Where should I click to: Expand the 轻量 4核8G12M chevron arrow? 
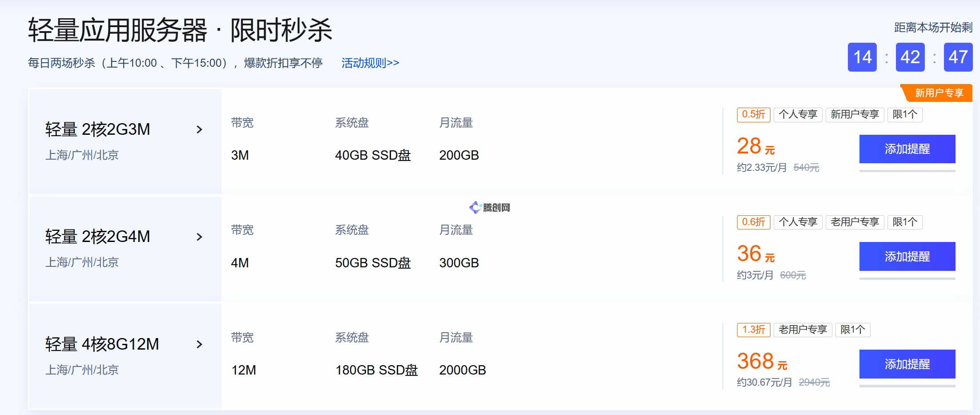pyautogui.click(x=199, y=344)
